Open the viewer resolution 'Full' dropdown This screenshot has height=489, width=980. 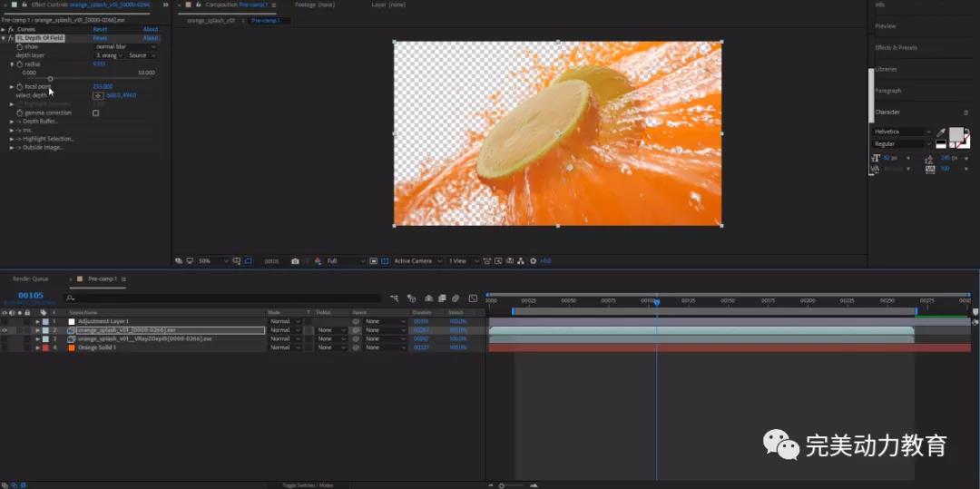345,261
